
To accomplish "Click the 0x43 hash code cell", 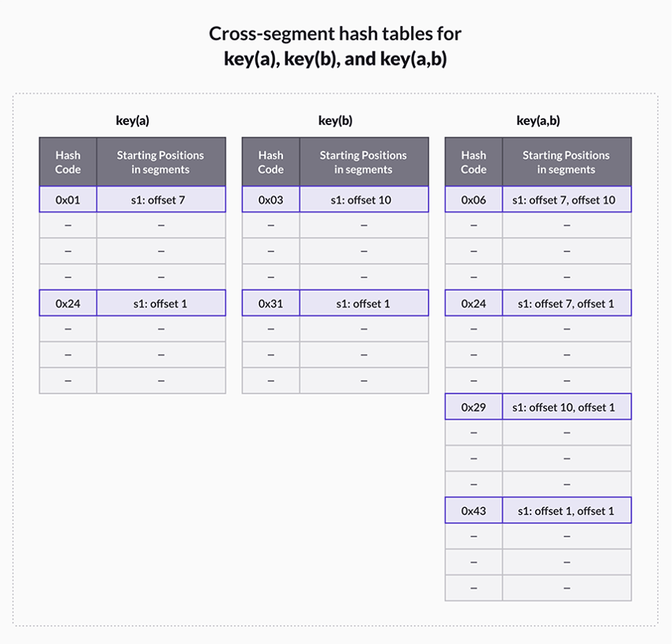I will [x=474, y=511].
